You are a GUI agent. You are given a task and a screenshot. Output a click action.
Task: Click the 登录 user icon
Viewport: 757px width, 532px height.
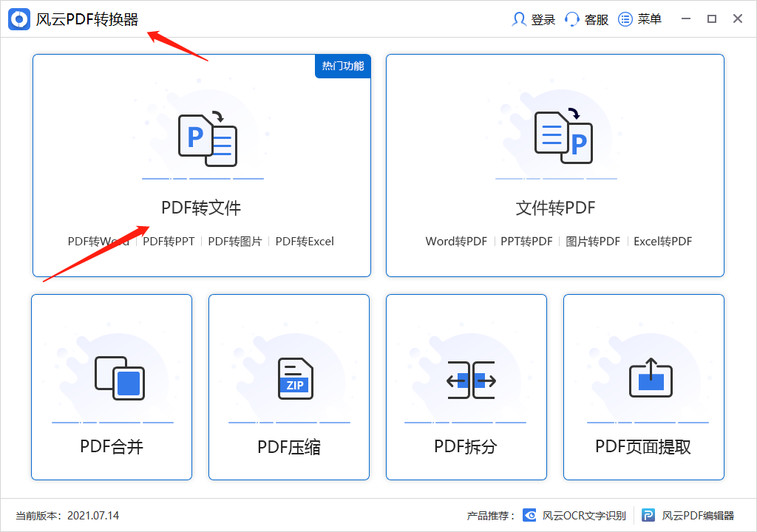pos(519,19)
